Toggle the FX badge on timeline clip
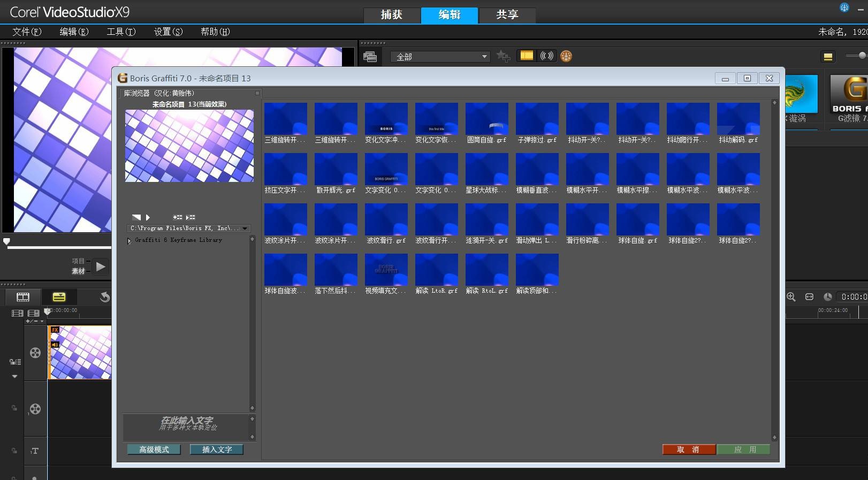Screen dimensions: 868x480 55,330
